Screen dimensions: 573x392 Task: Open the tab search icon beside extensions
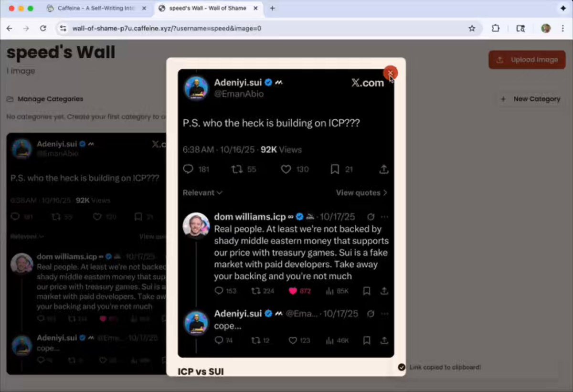pos(520,29)
